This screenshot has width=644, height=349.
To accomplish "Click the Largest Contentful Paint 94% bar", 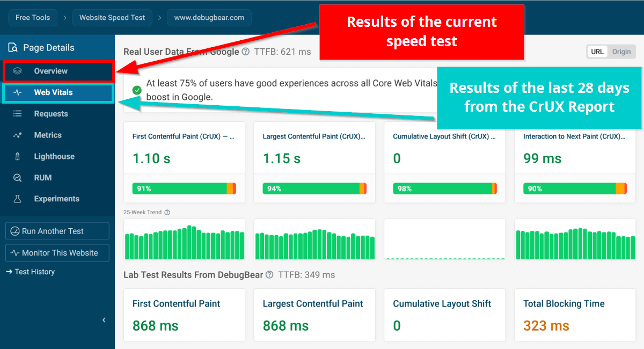I will tap(314, 188).
